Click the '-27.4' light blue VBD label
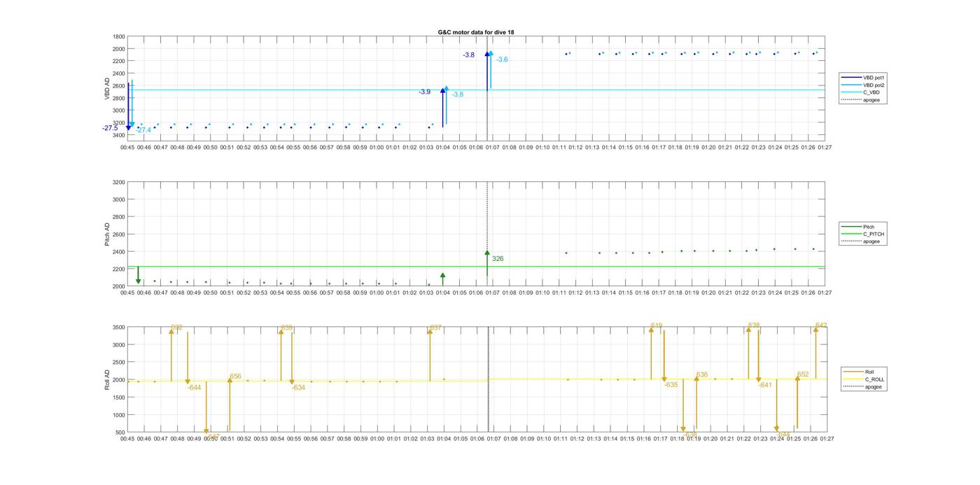The height and width of the screenshot is (485, 980). (x=143, y=130)
